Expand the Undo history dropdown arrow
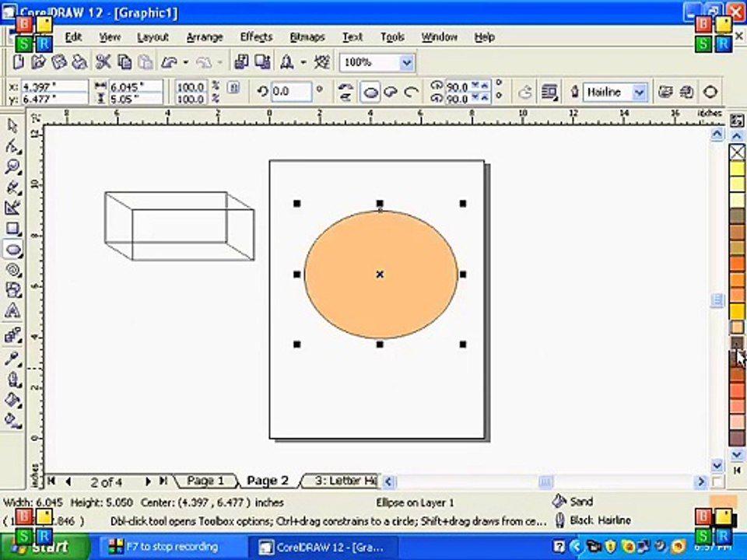 coord(186,62)
